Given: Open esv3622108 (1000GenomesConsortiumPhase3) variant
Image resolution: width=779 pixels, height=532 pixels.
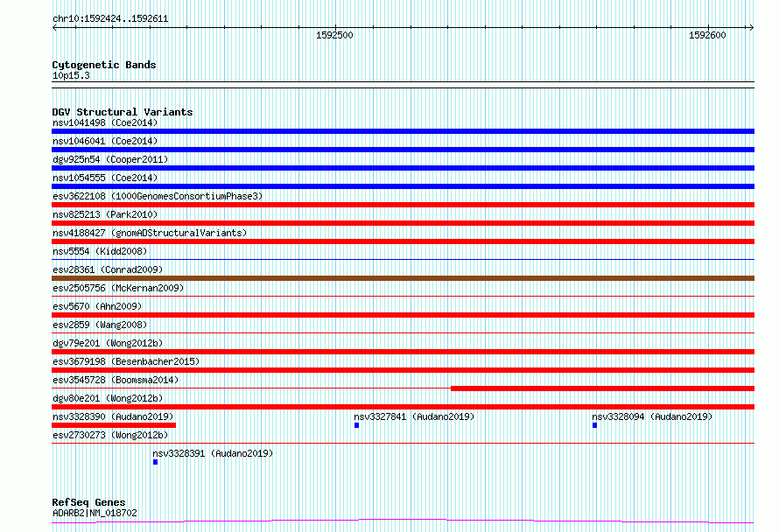Looking at the screenshot, I should pyautogui.click(x=158, y=196).
